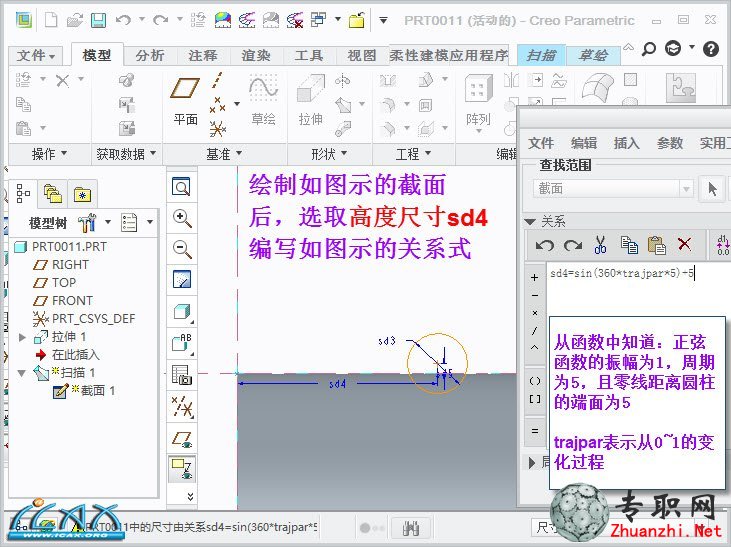Create a new file with the New icon
Image resolution: width=731 pixels, height=547 pixels.
[x=51, y=20]
